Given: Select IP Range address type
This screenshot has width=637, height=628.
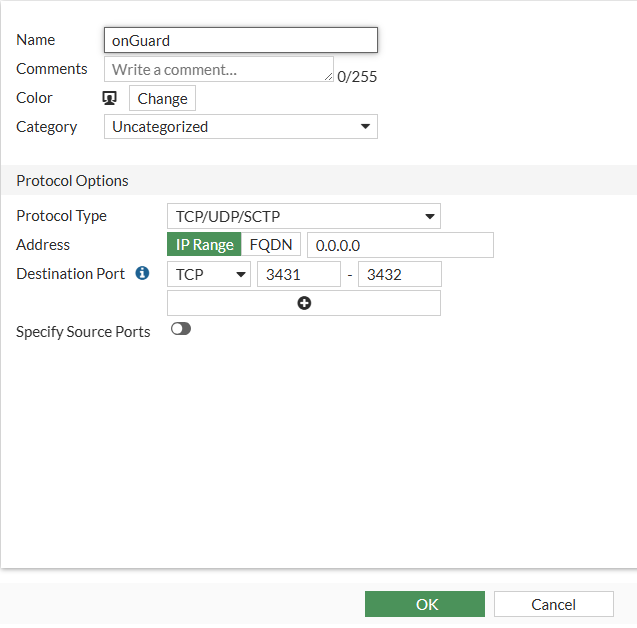Looking at the screenshot, I should pos(204,245).
